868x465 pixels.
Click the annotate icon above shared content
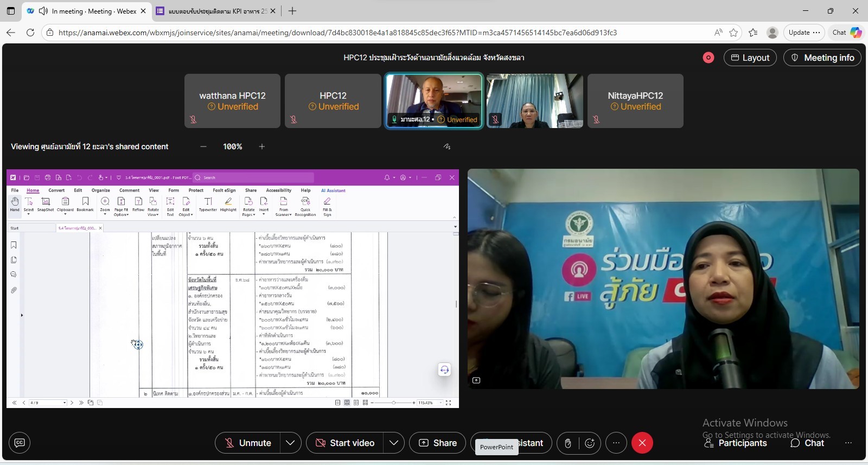[x=446, y=146]
